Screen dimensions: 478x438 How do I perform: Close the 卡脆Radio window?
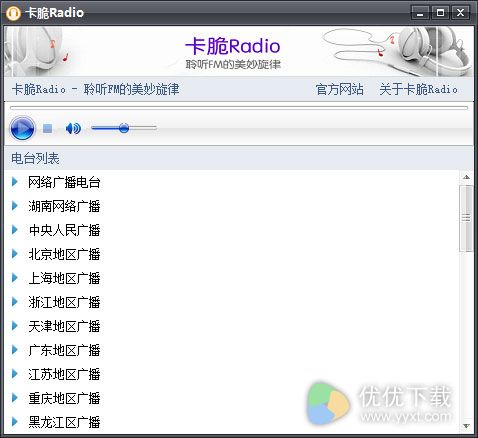(461, 13)
